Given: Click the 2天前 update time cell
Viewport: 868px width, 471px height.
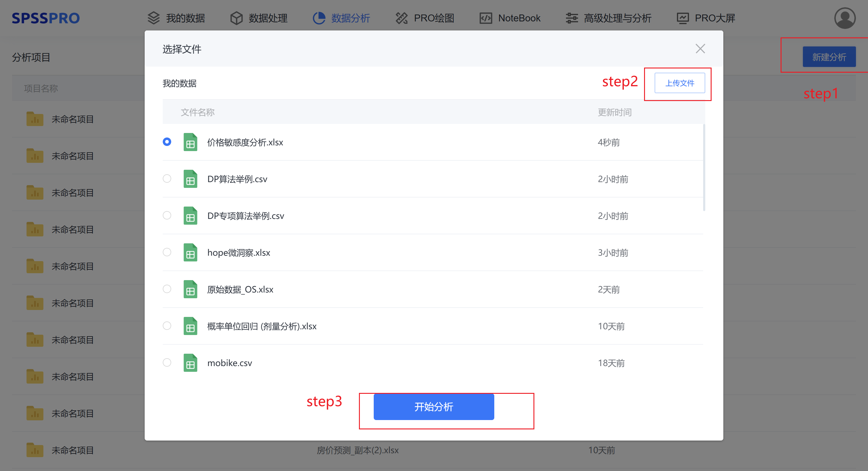Looking at the screenshot, I should 609,289.
